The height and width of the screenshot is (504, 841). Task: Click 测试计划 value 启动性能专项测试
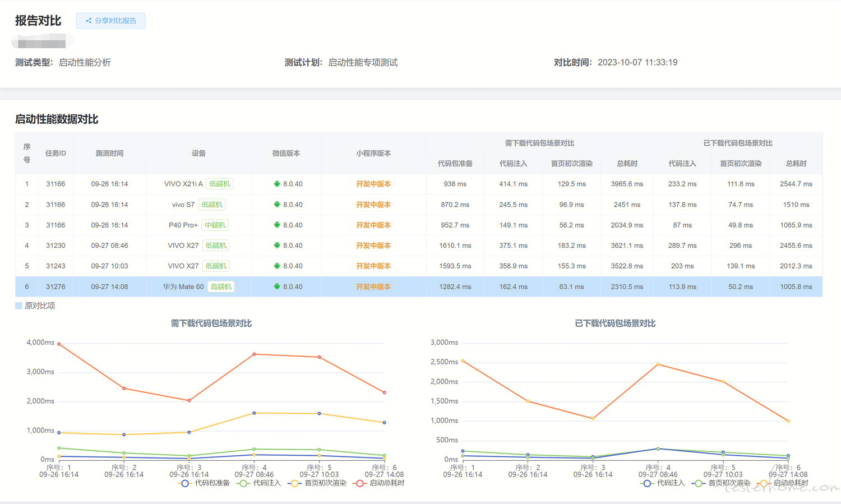pyautogui.click(x=363, y=62)
